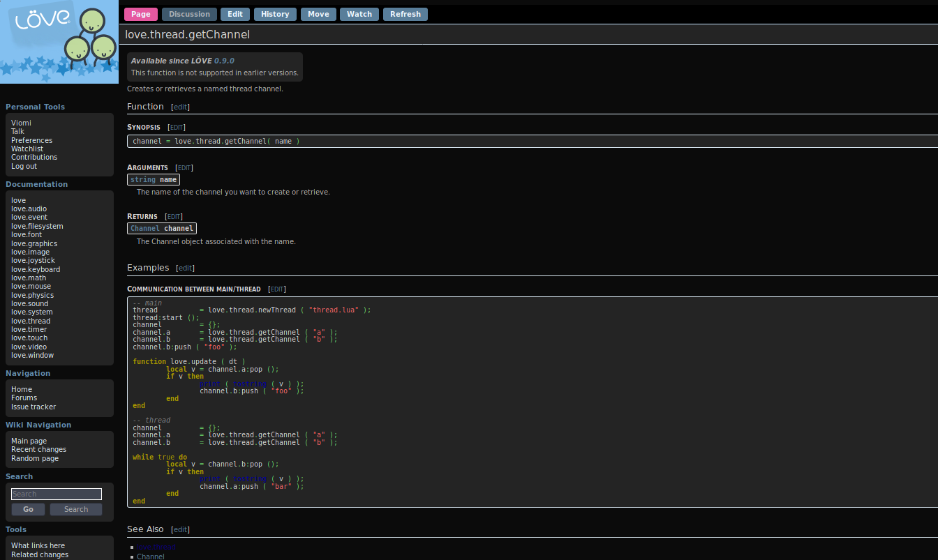
Task: Open love.thread in the Documentation sidebar
Action: tap(31, 321)
